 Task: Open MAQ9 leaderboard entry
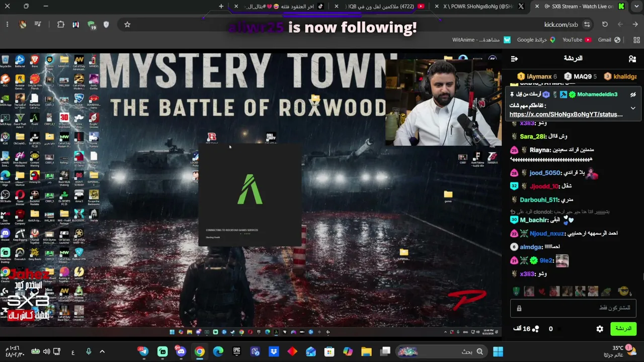coord(581,76)
